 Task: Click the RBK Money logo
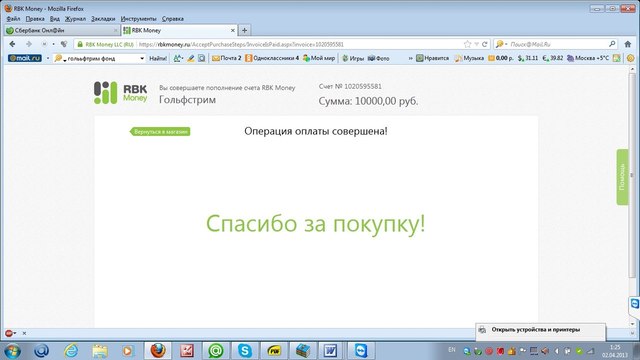(120, 93)
